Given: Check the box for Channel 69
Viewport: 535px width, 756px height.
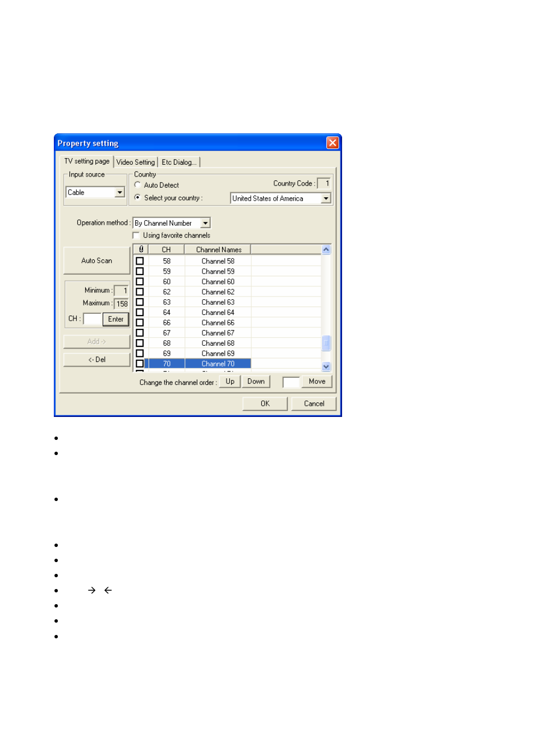Looking at the screenshot, I should pos(140,354).
